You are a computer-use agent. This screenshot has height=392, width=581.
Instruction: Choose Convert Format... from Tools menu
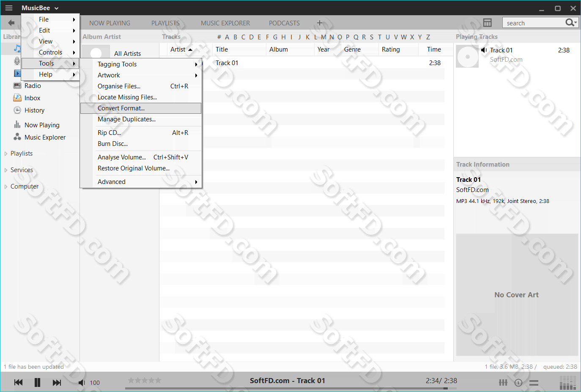141,108
